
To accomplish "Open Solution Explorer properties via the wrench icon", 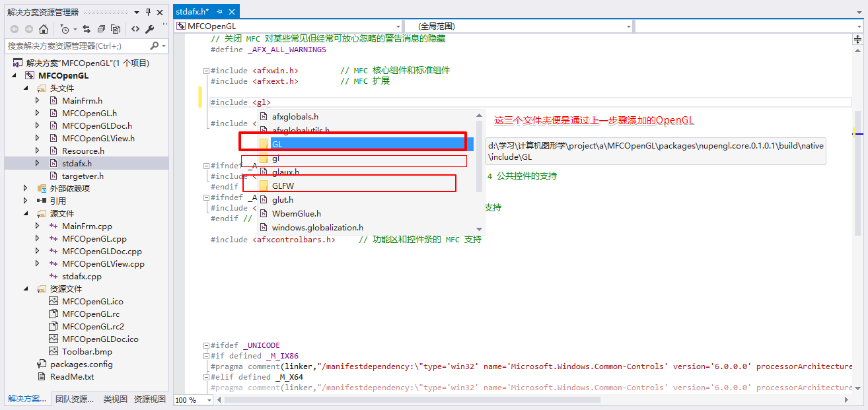I will coord(151,29).
